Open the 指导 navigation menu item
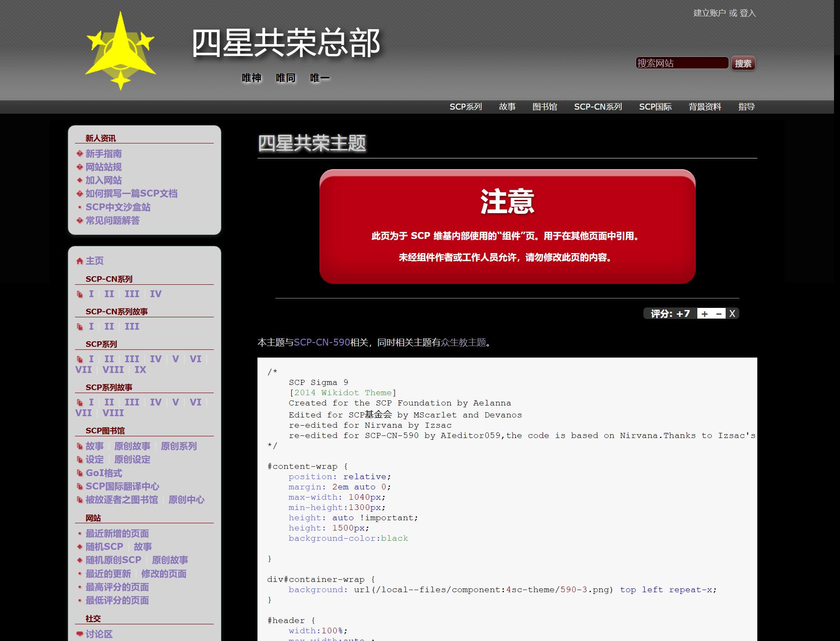The height and width of the screenshot is (641, 840). tap(746, 107)
